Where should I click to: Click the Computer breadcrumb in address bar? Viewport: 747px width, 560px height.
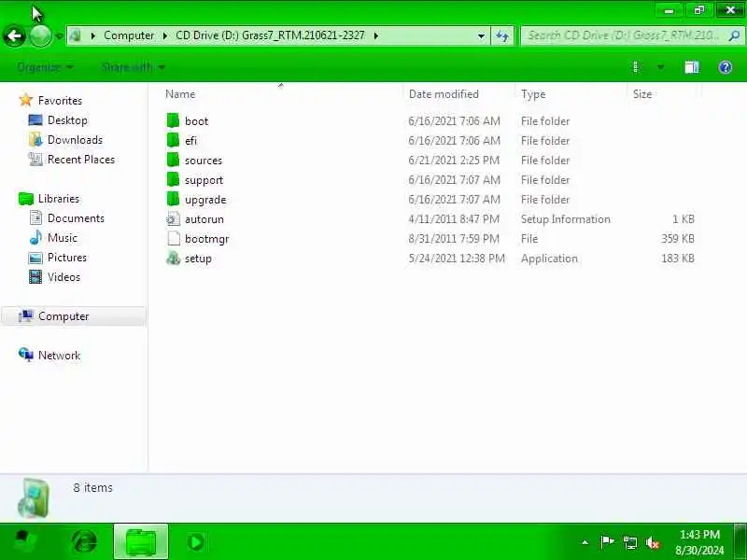tap(129, 35)
